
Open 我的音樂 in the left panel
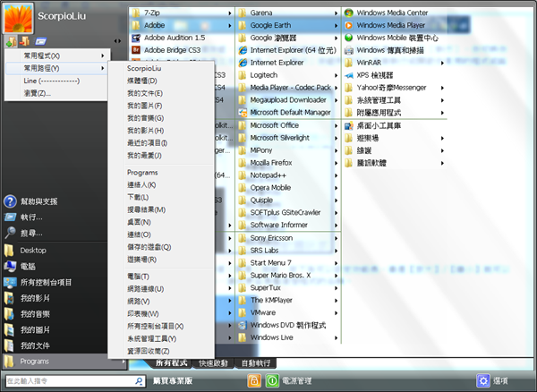click(x=27, y=314)
